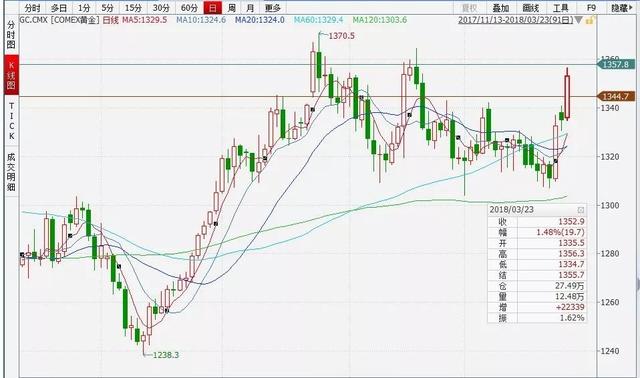Open the 工具 (tools) menu
The width and height of the screenshot is (640, 378).
560,8
